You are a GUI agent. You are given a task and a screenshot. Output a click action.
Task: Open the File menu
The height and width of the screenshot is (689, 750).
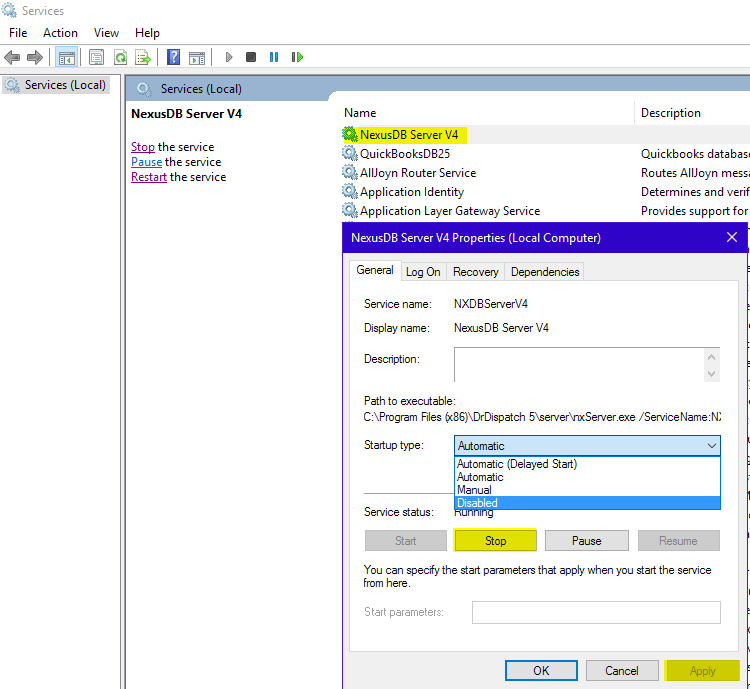click(x=18, y=33)
